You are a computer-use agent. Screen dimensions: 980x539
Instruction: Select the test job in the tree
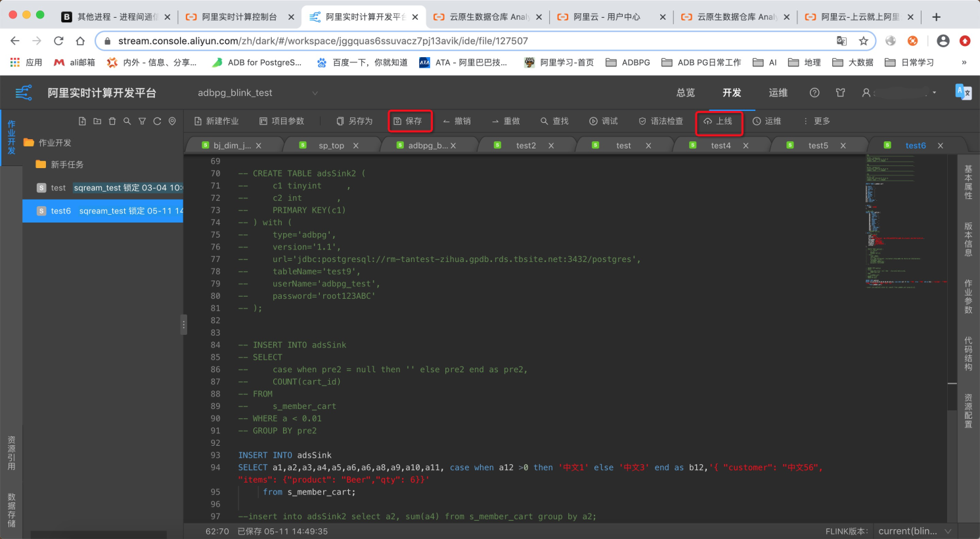102,188
